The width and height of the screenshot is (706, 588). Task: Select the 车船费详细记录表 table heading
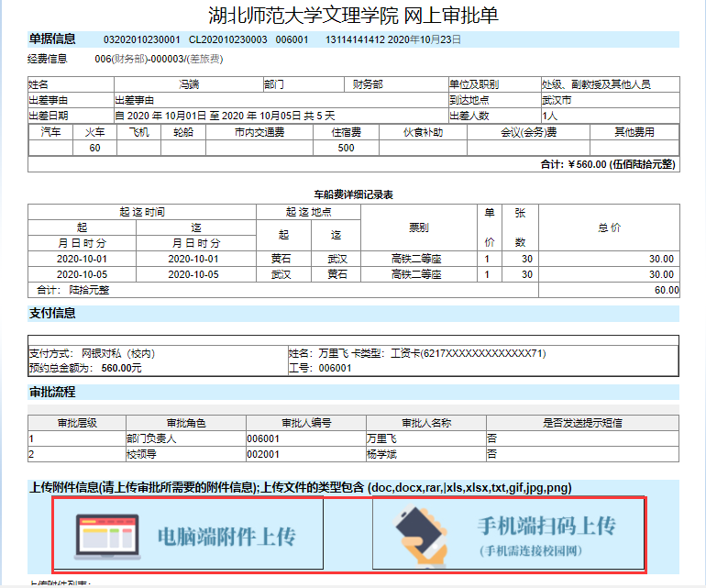[x=353, y=194]
